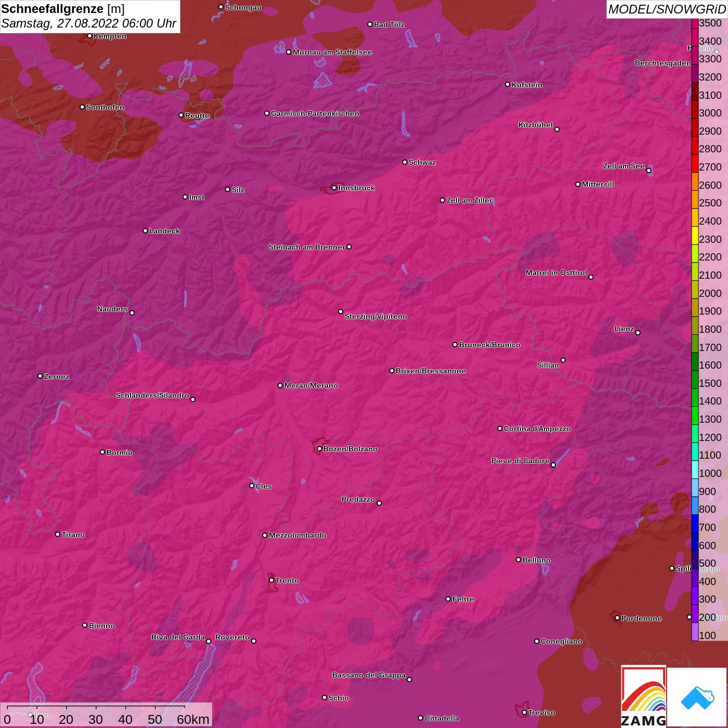Click the MODEL/SNOWGRiD label

[667, 9]
